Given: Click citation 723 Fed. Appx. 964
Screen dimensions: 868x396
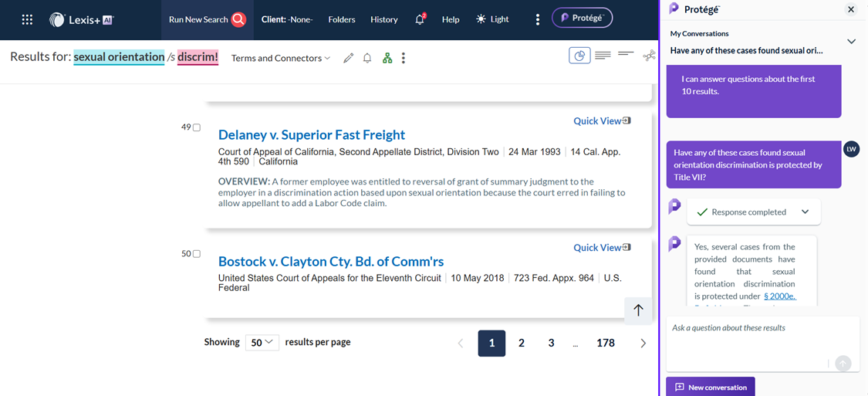Looking at the screenshot, I should click(553, 278).
